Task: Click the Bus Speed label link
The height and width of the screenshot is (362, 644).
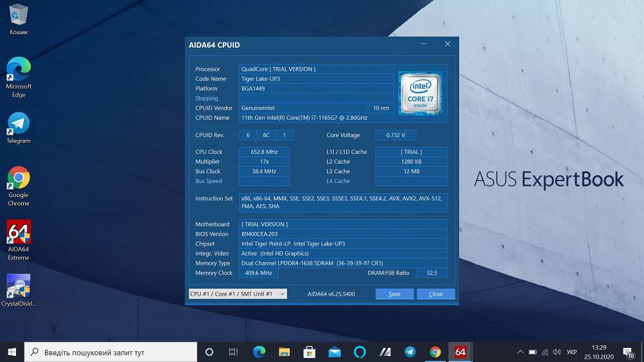Action: [x=209, y=181]
